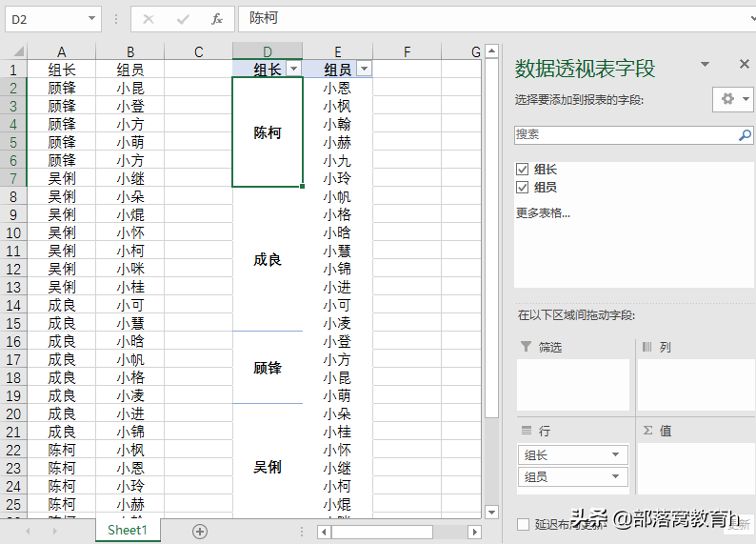The width and height of the screenshot is (756, 544).
Task: Toggle the 组员 field checkbox
Action: (522, 187)
